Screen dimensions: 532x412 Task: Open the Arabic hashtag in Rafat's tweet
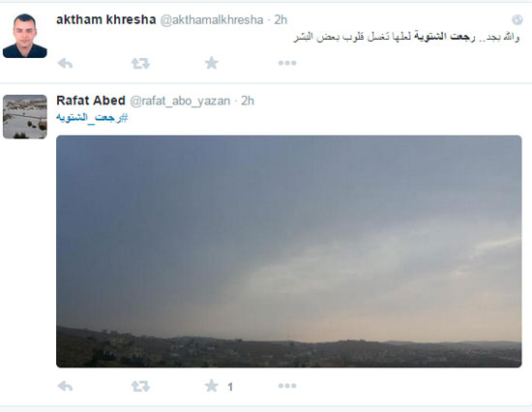coord(92,118)
